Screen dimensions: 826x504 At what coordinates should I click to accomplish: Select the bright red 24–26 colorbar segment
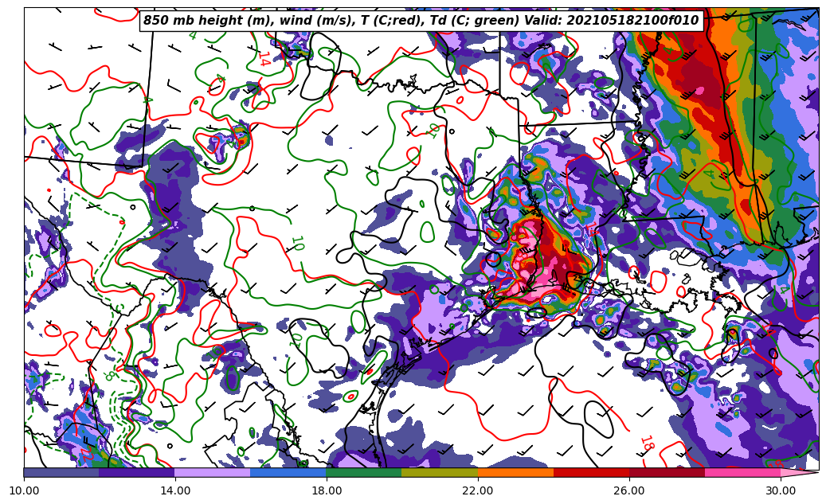pyautogui.click(x=591, y=472)
